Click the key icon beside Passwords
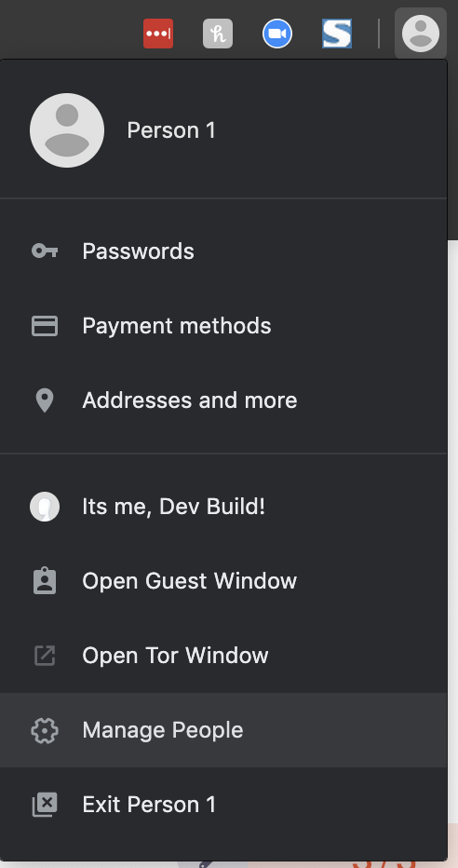The width and height of the screenshot is (458, 868). (45, 251)
